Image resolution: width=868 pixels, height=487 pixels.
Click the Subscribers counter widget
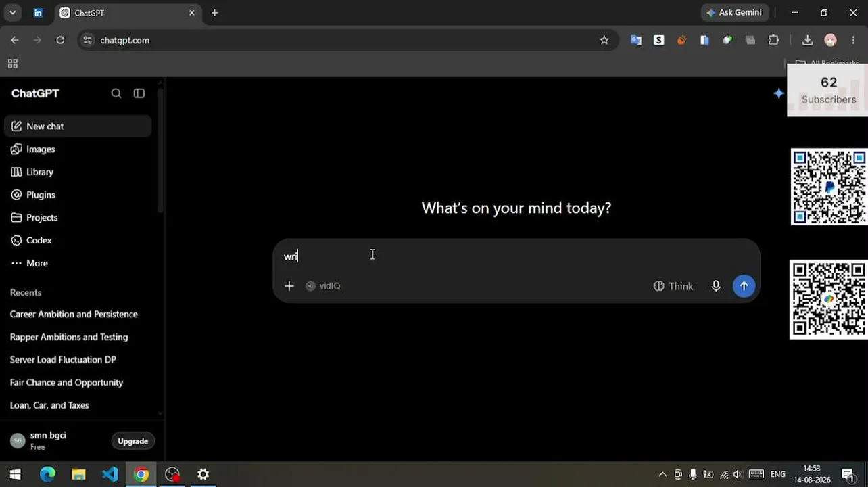[x=828, y=90]
